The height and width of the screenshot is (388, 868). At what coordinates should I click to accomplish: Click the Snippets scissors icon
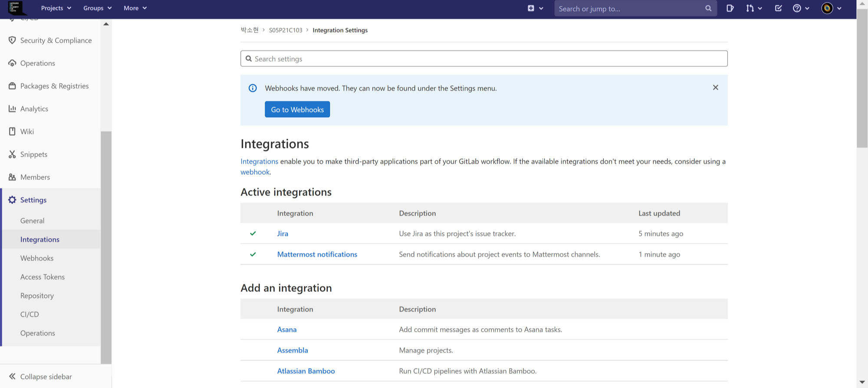click(x=12, y=154)
